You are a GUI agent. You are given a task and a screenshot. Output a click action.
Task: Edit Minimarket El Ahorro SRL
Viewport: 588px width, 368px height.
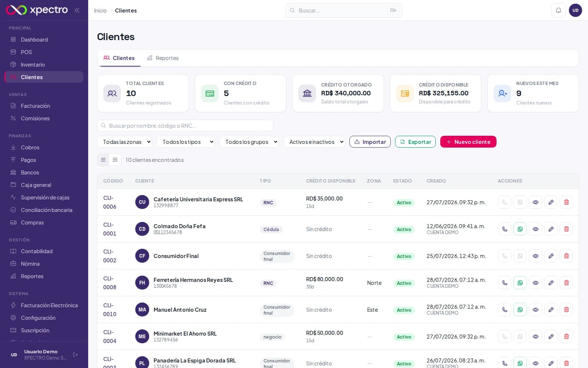click(x=551, y=336)
